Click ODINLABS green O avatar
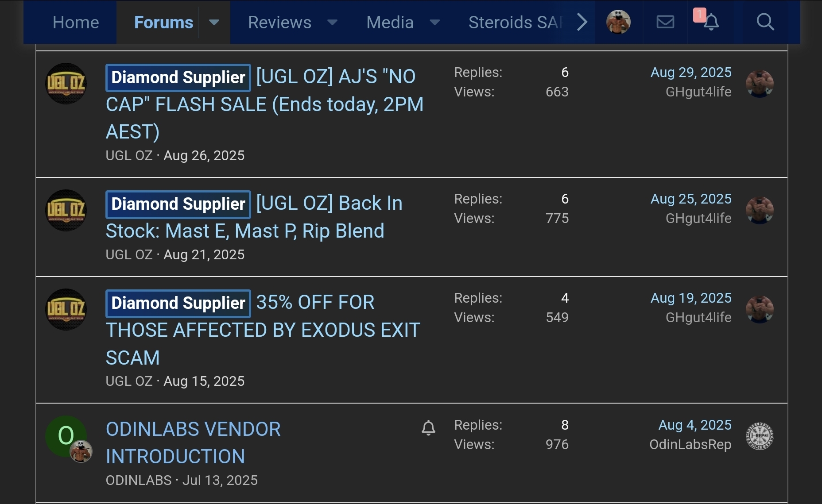 pos(66,436)
